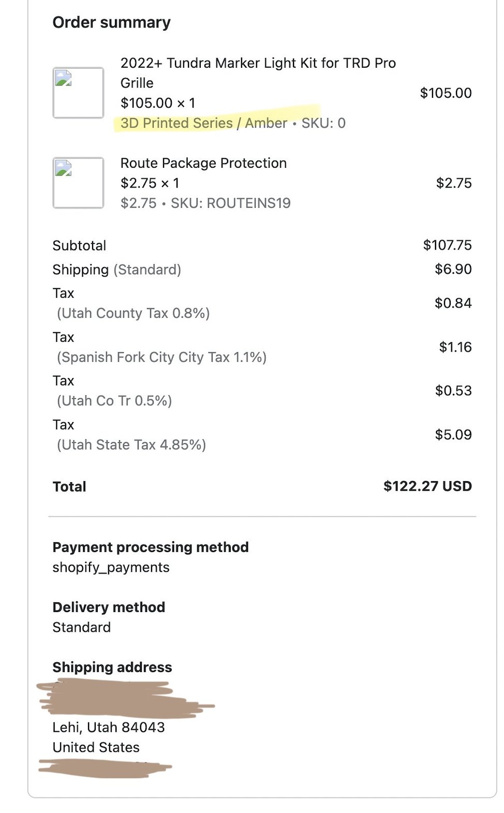
Task: Open the Tundra Marker Light Kit thumbnail
Action: pos(78,93)
